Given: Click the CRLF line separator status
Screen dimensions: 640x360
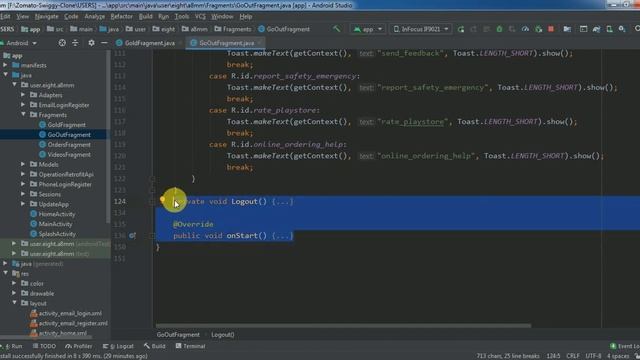Looking at the screenshot, I should point(573,356).
